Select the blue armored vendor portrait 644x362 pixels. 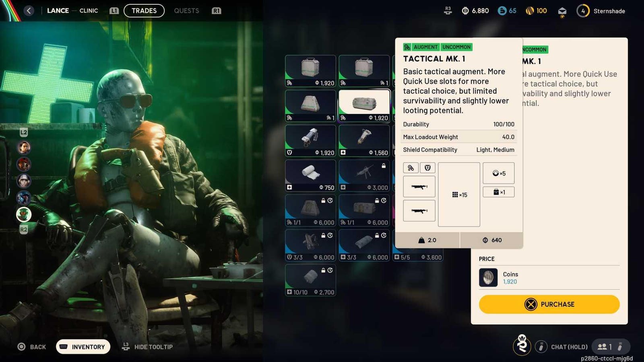coord(24,197)
